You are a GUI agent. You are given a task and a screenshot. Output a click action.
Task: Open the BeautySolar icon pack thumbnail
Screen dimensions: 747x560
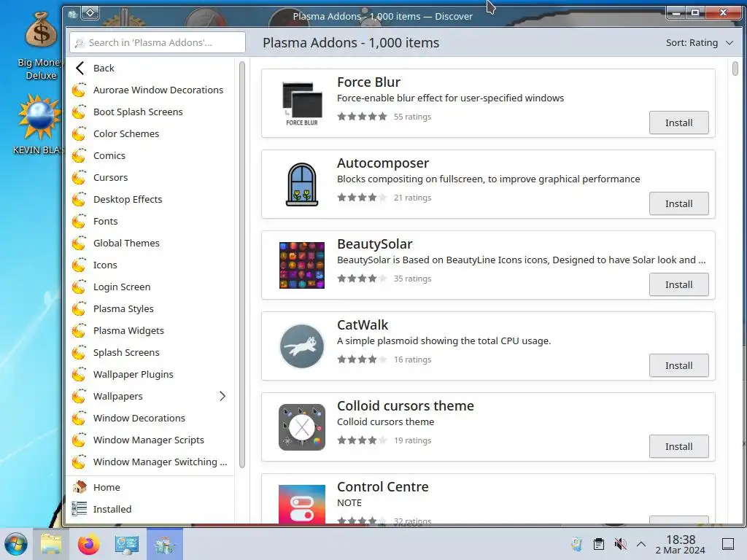301,265
